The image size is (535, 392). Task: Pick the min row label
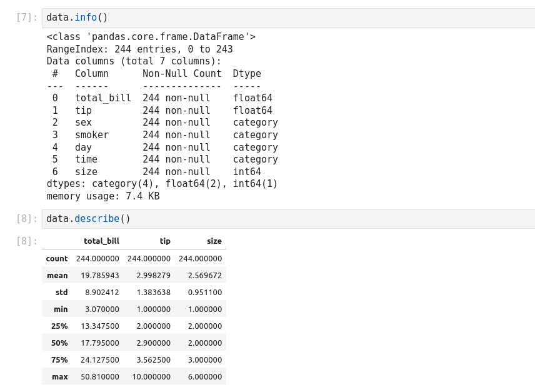click(61, 309)
